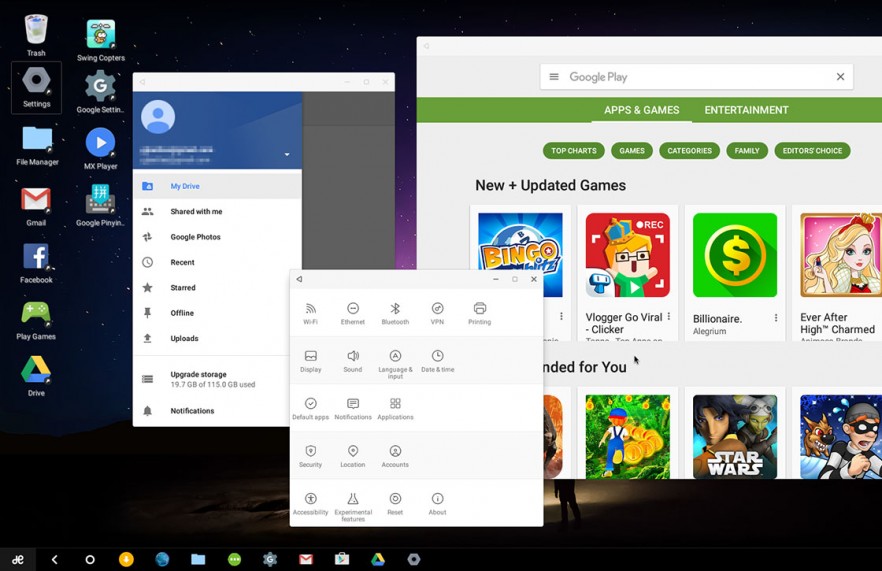Open Date & time settings
The height and width of the screenshot is (571, 882).
[437, 361]
